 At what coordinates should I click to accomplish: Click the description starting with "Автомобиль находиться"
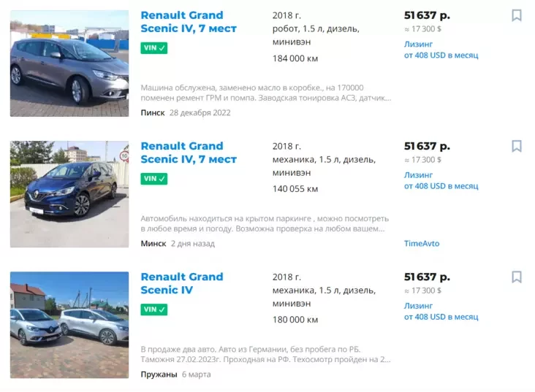264,223
